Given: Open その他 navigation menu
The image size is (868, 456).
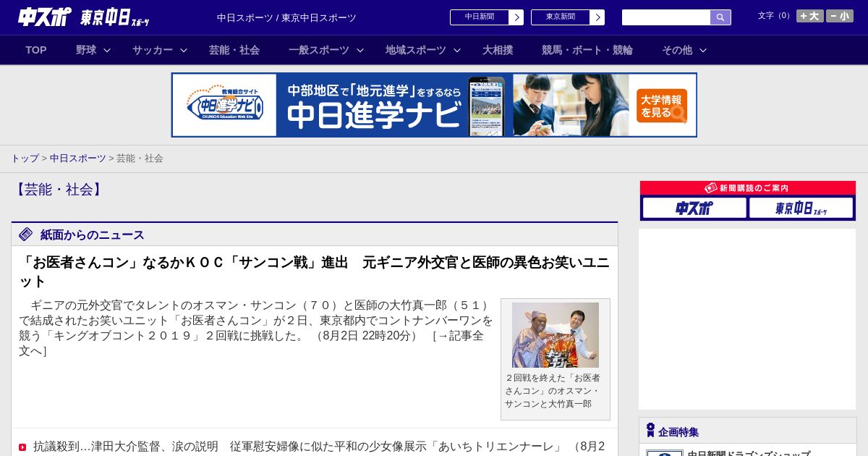Looking at the screenshot, I should coord(677,50).
